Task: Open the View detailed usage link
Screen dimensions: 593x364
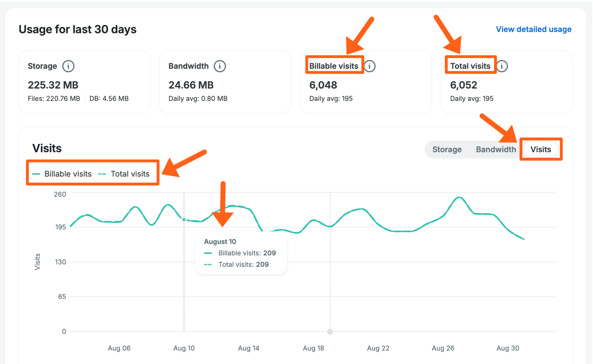Action: pos(533,29)
